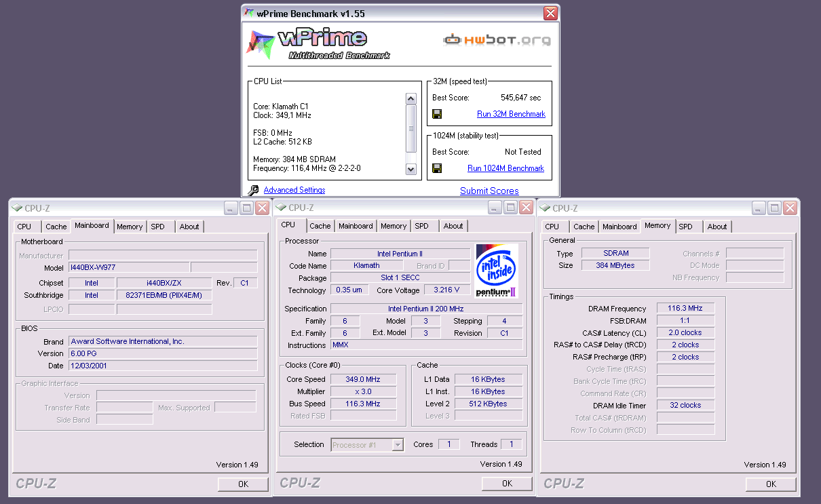Click the DRAM Idle Timer value 32 clocks

click(x=685, y=405)
